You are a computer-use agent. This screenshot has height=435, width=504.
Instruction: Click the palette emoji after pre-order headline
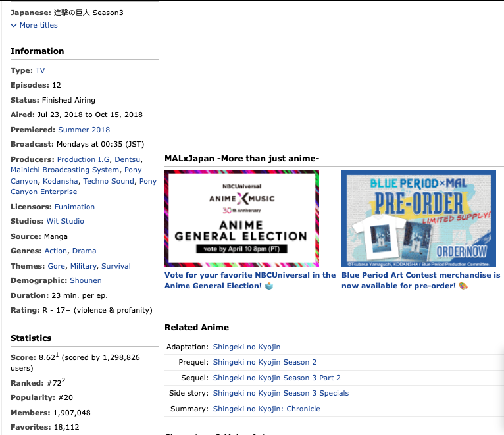tap(463, 286)
